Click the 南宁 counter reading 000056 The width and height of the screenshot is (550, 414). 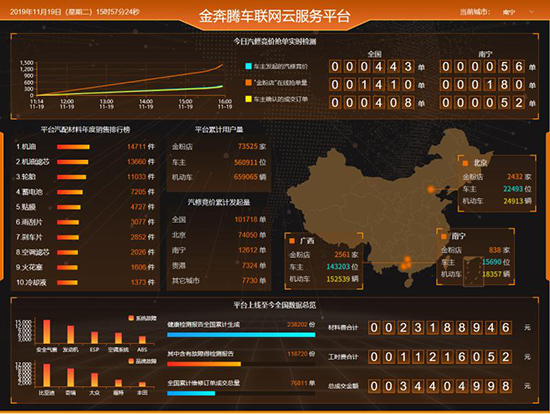coord(482,66)
